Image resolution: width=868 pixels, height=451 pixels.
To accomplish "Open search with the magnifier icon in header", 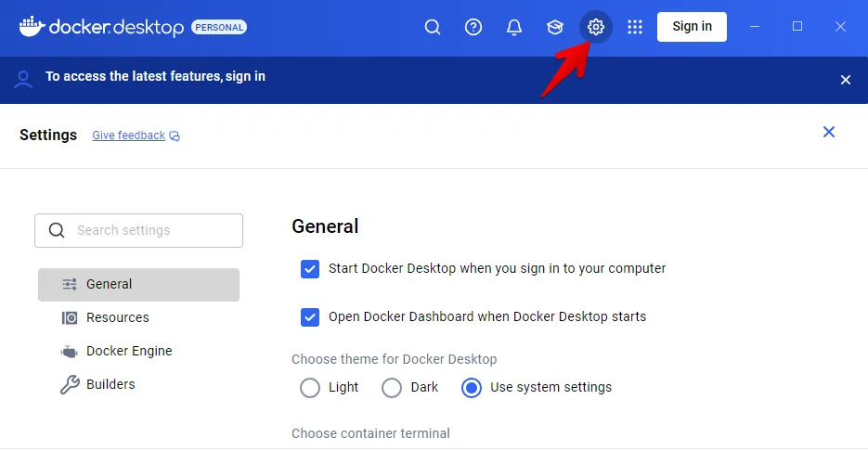I will pos(433,27).
